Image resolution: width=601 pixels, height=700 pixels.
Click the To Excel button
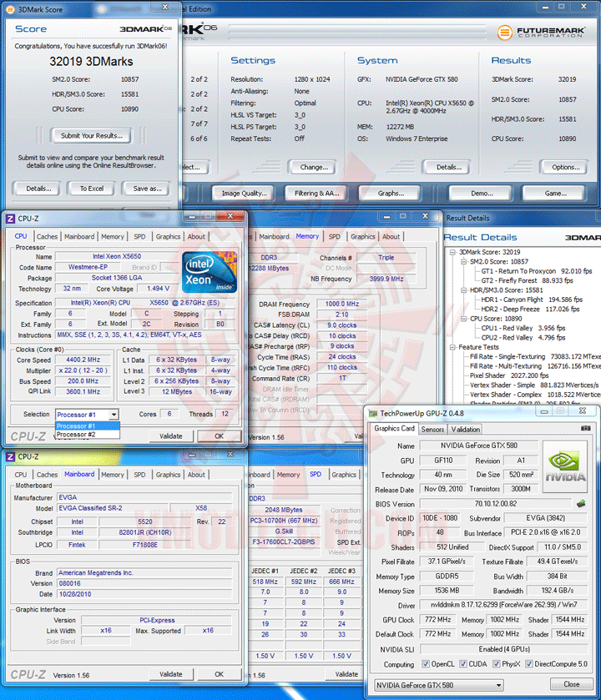pyautogui.click(x=92, y=189)
